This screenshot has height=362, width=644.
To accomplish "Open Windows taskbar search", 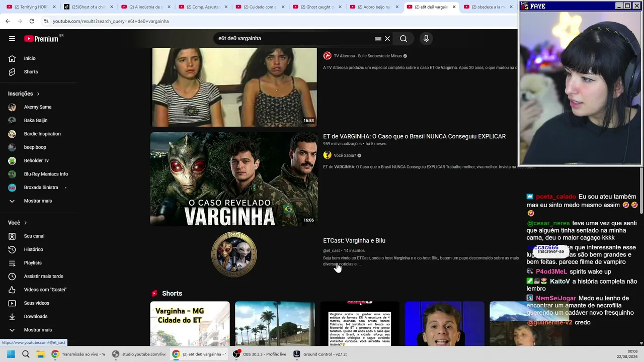I will pyautogui.click(x=26, y=354).
